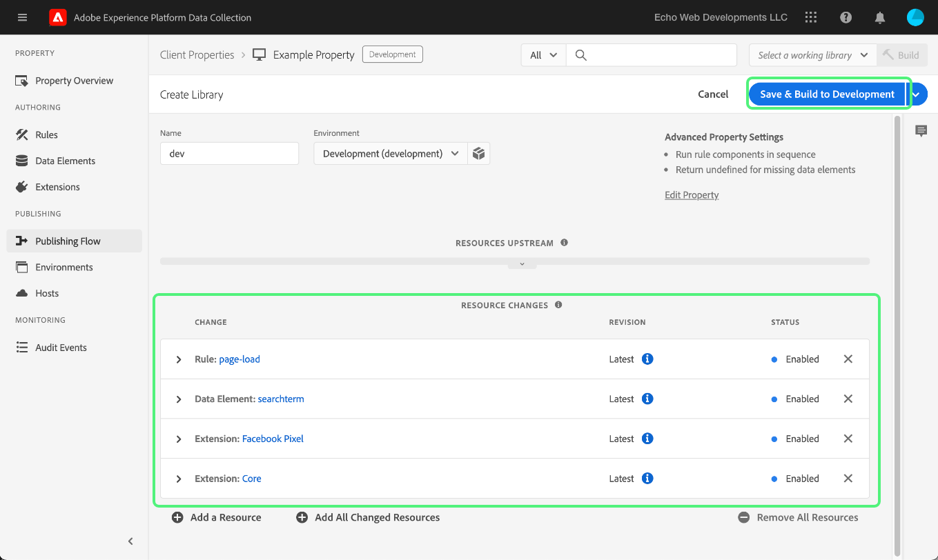Remove the searchterm data element row

pyautogui.click(x=848, y=399)
